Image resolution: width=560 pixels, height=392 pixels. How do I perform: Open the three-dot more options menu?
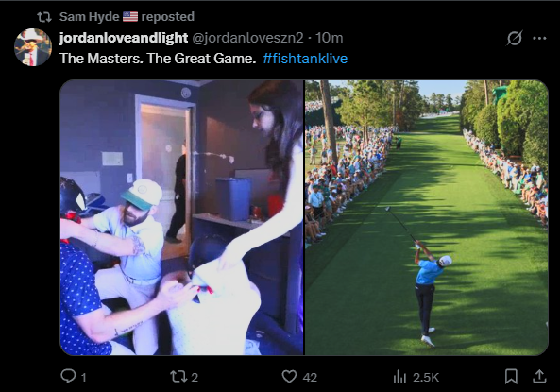(x=539, y=38)
